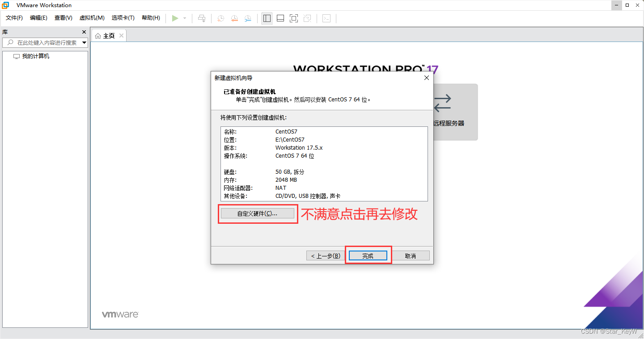Click the 自定义硬件(C) button
The height and width of the screenshot is (339, 644).
tap(258, 213)
